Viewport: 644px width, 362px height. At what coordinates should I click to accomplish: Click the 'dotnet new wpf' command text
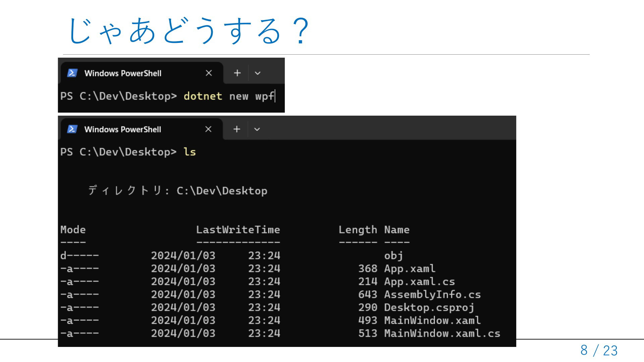(229, 97)
